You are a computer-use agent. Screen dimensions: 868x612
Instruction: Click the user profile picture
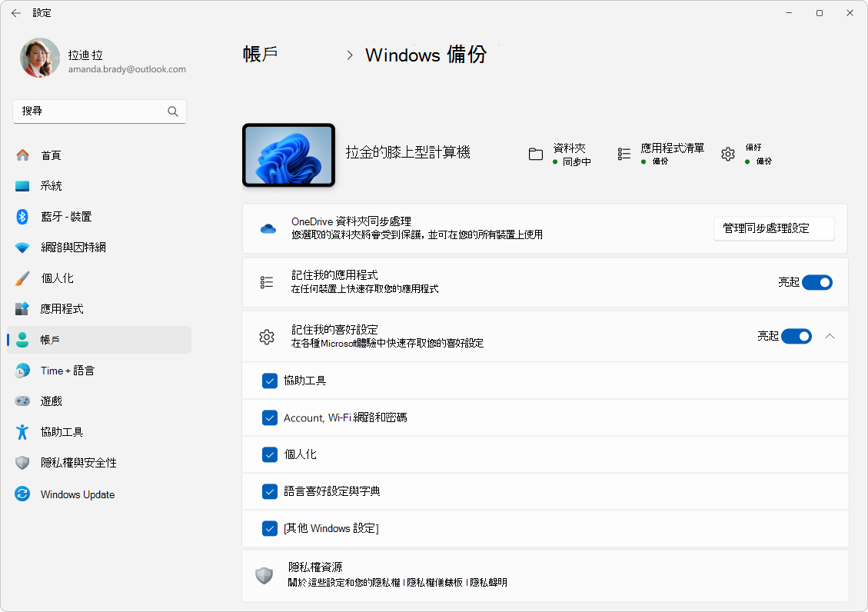40,58
